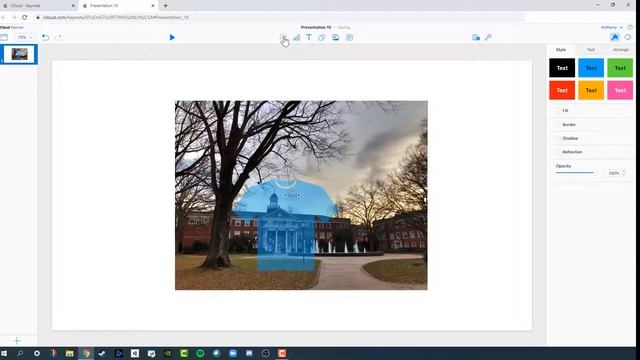Apply the black Text shape style
The image size is (640, 360).
[x=562, y=68]
